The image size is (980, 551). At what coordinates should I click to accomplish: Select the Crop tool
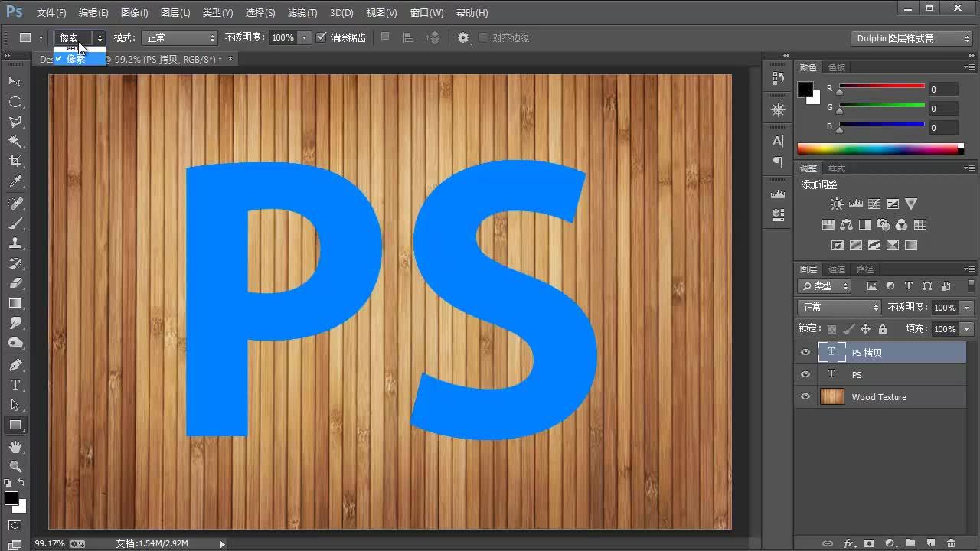point(15,161)
